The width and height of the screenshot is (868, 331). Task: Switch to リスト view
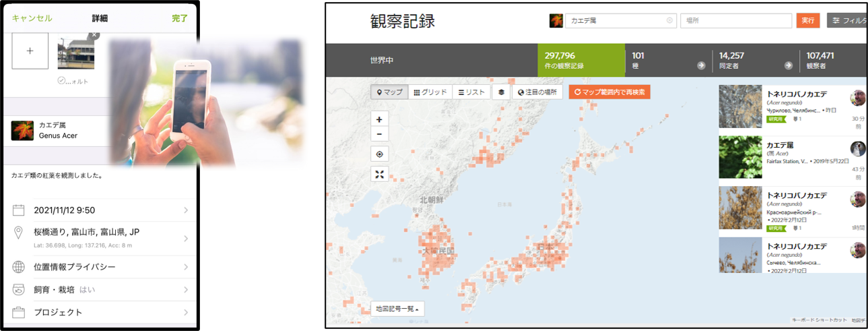471,92
